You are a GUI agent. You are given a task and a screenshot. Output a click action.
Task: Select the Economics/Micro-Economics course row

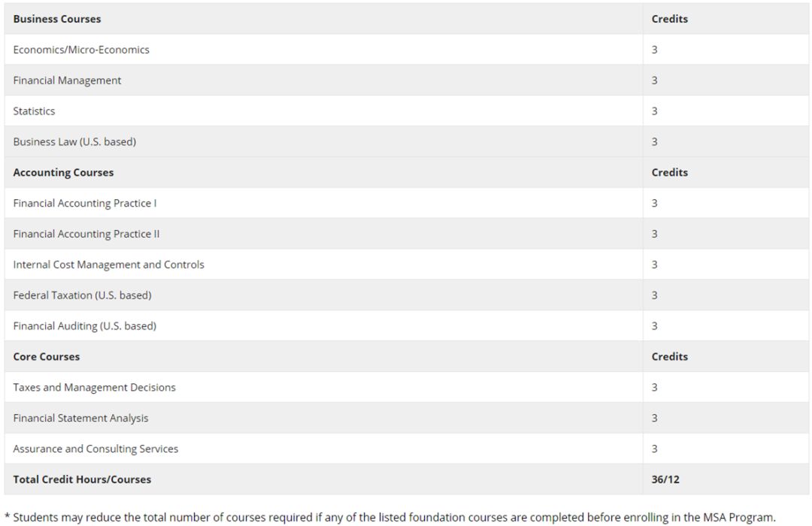click(x=81, y=50)
